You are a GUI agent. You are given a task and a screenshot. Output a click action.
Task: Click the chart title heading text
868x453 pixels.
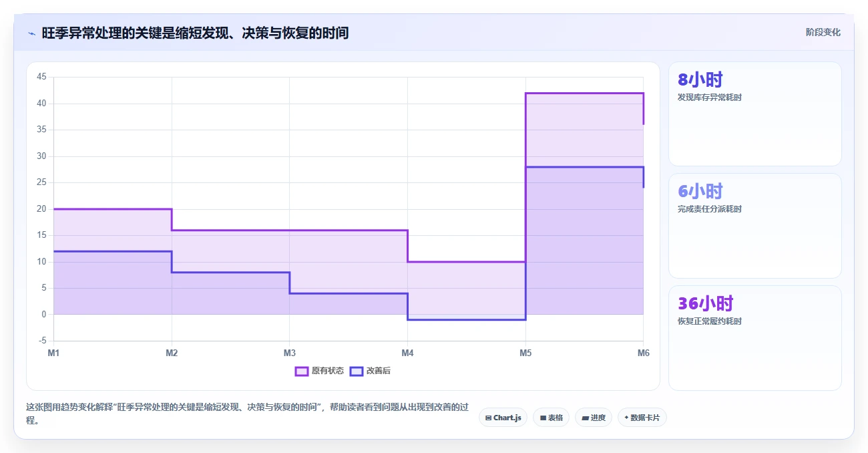pyautogui.click(x=195, y=33)
